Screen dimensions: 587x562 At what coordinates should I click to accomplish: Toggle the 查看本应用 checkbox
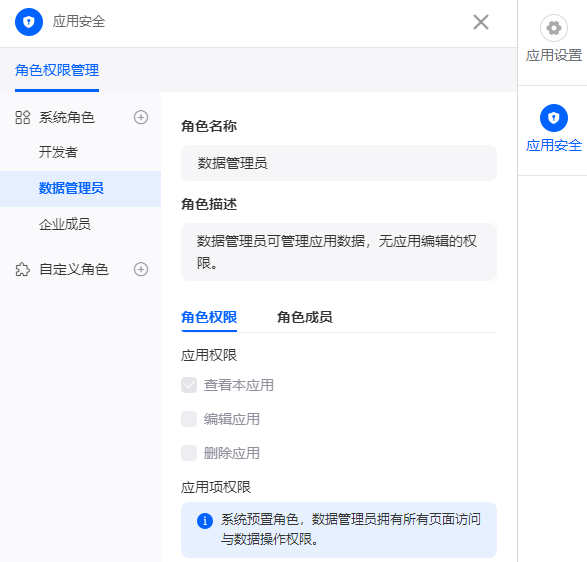pyautogui.click(x=189, y=385)
